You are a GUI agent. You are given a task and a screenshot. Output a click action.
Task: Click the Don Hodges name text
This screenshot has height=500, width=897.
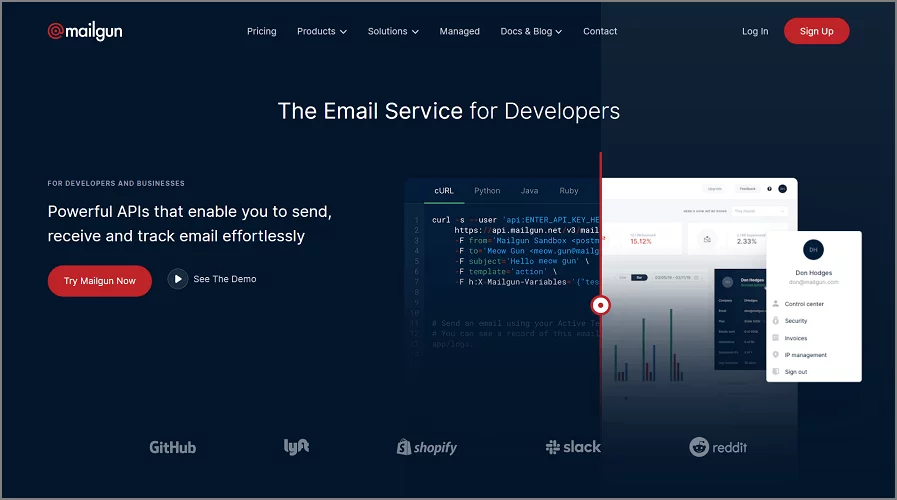tap(813, 273)
